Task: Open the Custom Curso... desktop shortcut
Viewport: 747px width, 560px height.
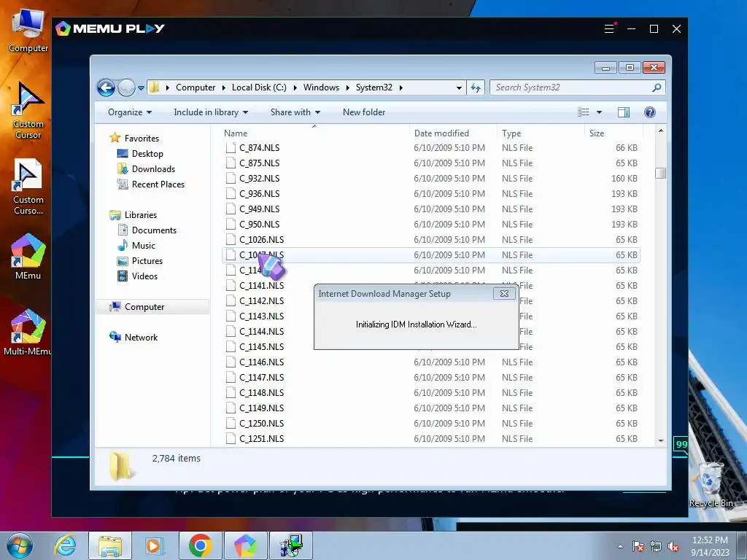Action: [x=28, y=187]
